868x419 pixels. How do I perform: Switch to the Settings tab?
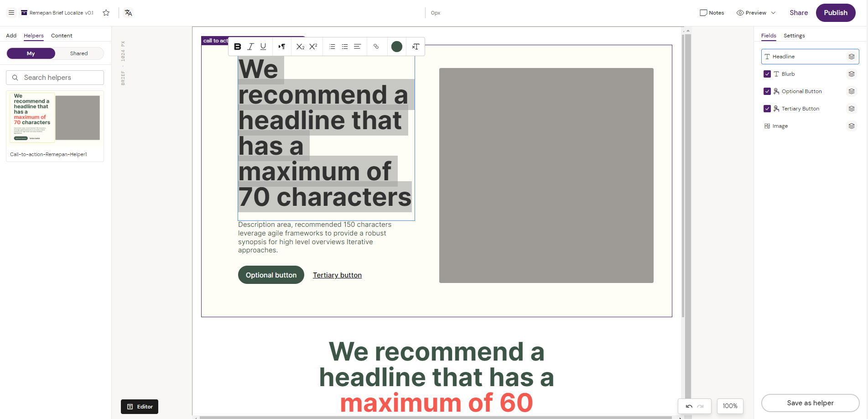click(x=794, y=36)
